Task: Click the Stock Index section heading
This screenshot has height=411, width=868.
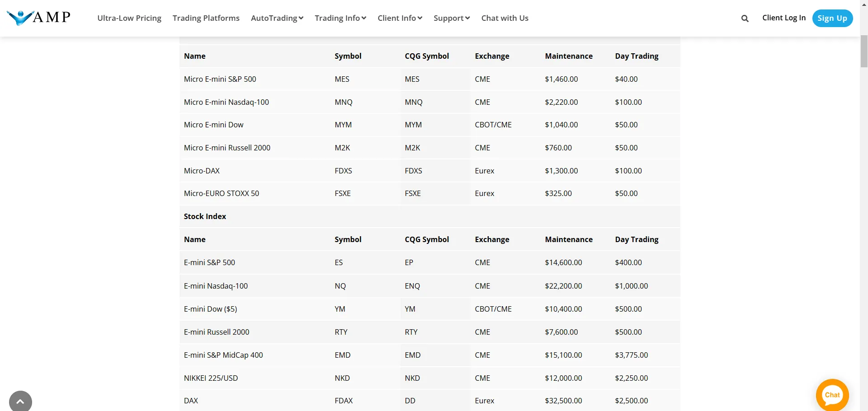Action: (x=205, y=216)
